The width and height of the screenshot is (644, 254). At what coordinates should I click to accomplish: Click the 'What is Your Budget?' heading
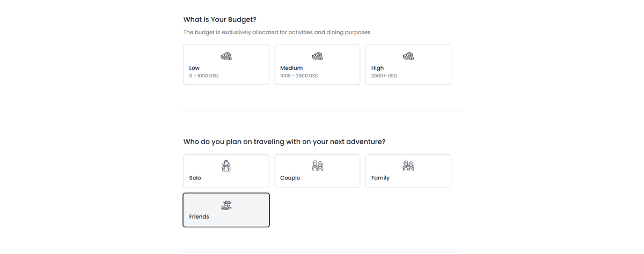coord(220,20)
